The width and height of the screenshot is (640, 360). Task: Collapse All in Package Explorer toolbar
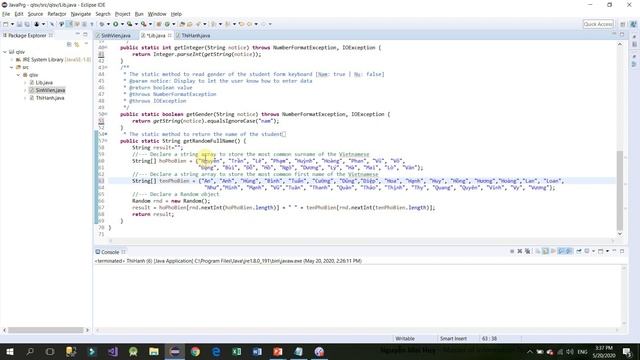pos(69,44)
